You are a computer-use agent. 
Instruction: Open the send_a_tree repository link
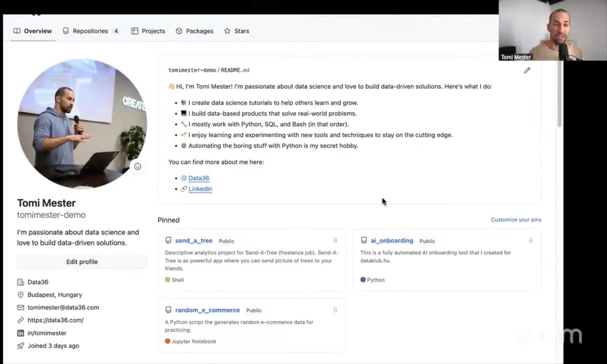click(x=194, y=241)
